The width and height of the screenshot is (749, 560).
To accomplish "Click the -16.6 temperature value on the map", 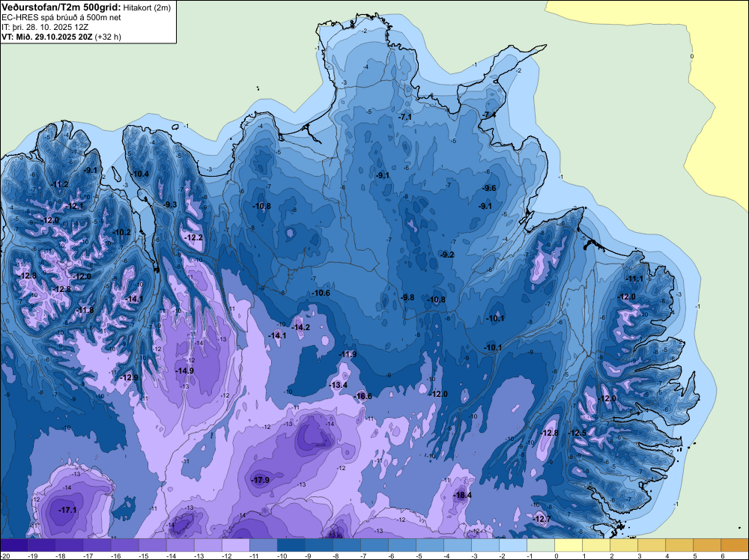I will pyautogui.click(x=363, y=396).
